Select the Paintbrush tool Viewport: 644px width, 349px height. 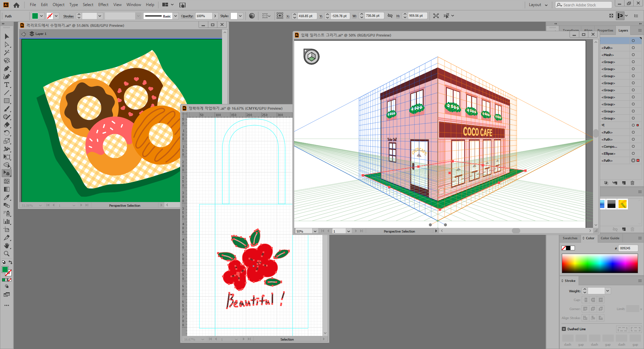(7, 109)
